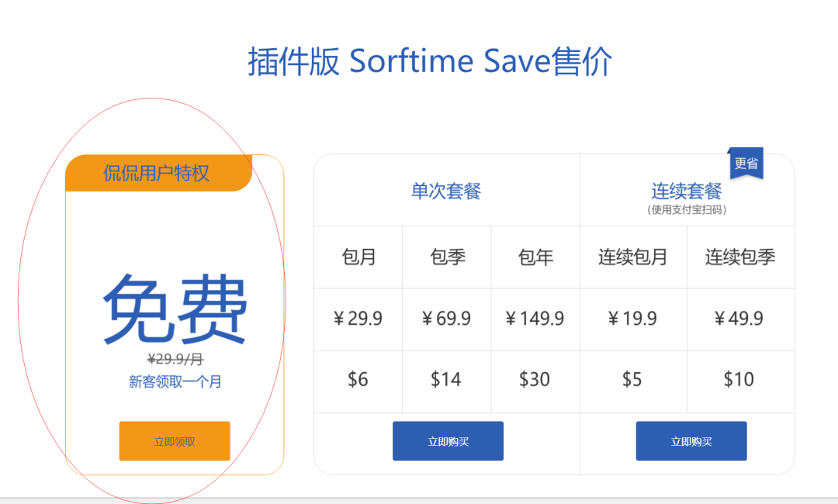Click the $10 continuous quarterly price
Screen dimensions: 838x504
[x=739, y=379]
